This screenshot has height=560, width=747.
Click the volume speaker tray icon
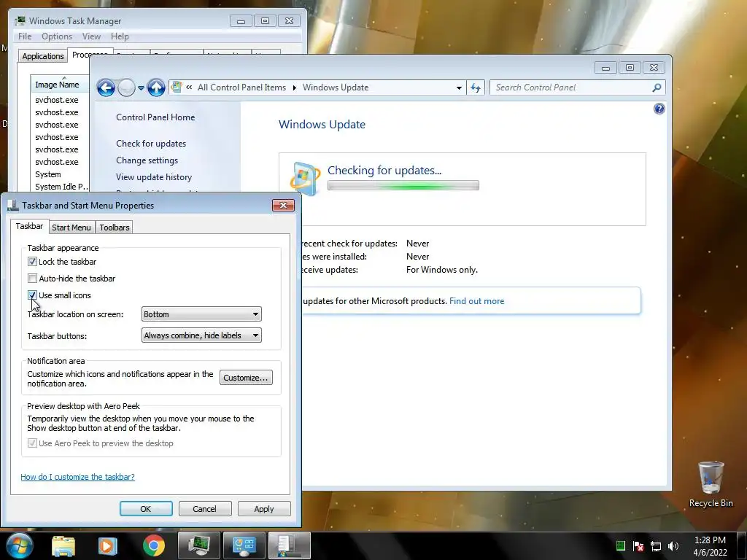673,546
